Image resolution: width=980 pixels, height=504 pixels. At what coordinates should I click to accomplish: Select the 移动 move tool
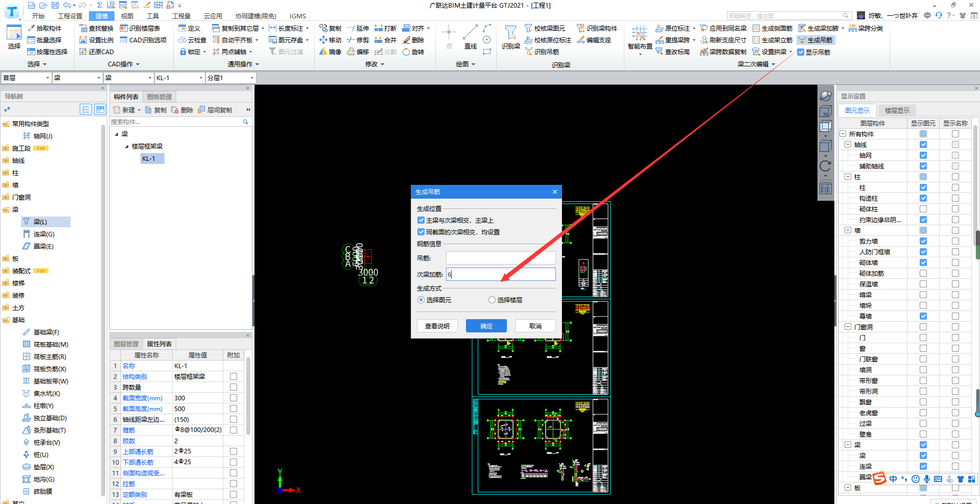[x=330, y=40]
